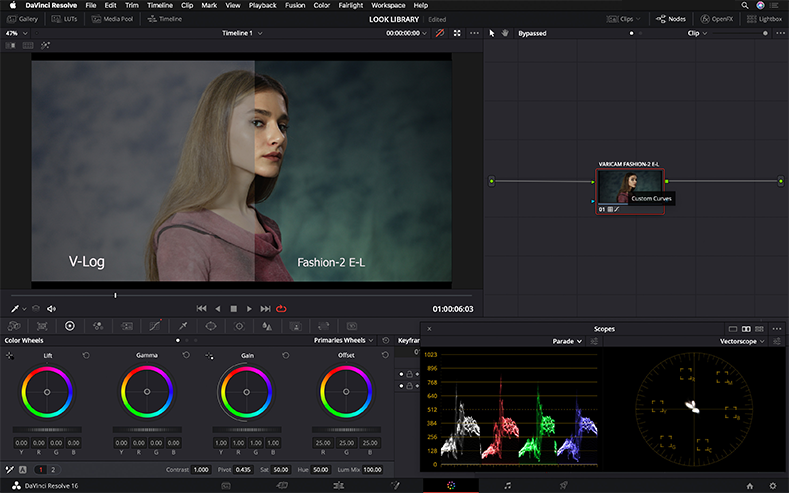Open the Fairlight menu
The height and width of the screenshot is (493, 789).
click(351, 5)
